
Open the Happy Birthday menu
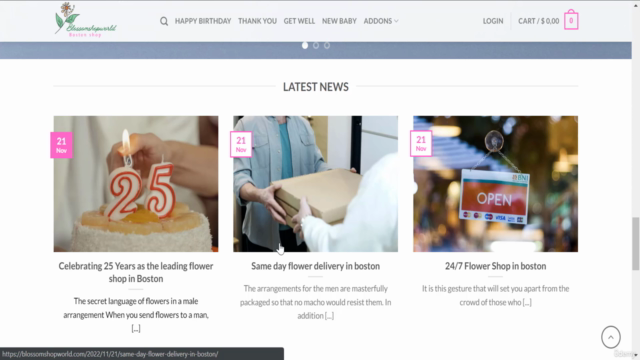203,21
